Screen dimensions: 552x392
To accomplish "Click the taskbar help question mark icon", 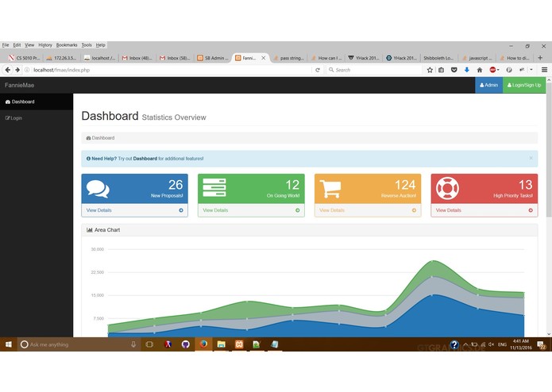I will (x=454, y=345).
